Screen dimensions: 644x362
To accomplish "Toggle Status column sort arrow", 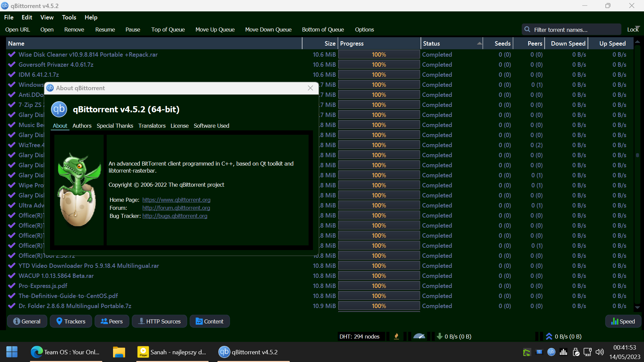I will click(x=479, y=44).
